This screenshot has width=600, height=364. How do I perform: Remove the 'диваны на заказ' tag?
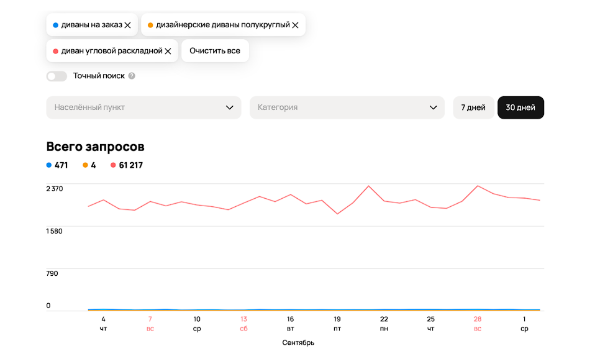[x=127, y=25]
